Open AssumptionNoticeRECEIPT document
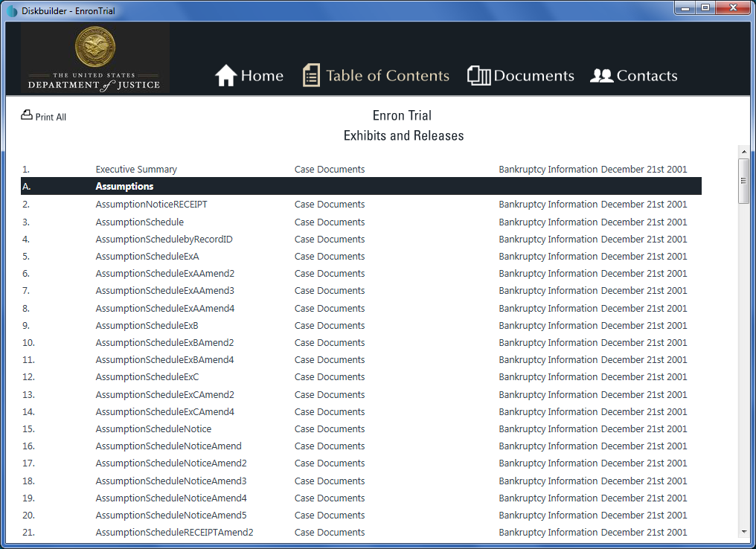This screenshot has width=756, height=549. [x=151, y=205]
